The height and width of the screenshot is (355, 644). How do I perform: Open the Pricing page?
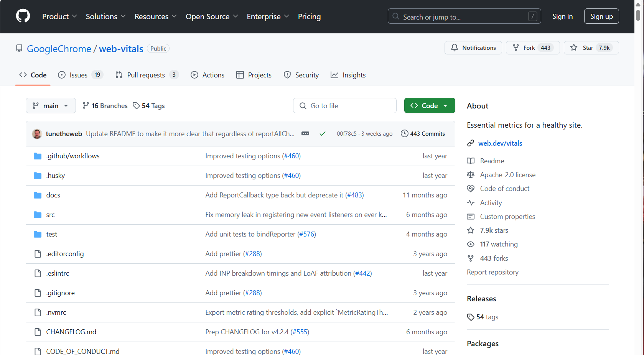[x=309, y=16]
